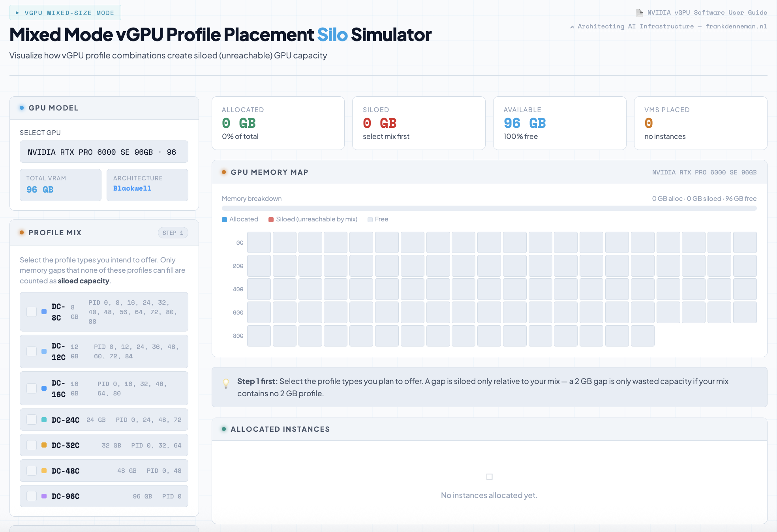This screenshot has height=532, width=777.
Task: Click the teal DC-24C color square
Action: [44, 420]
